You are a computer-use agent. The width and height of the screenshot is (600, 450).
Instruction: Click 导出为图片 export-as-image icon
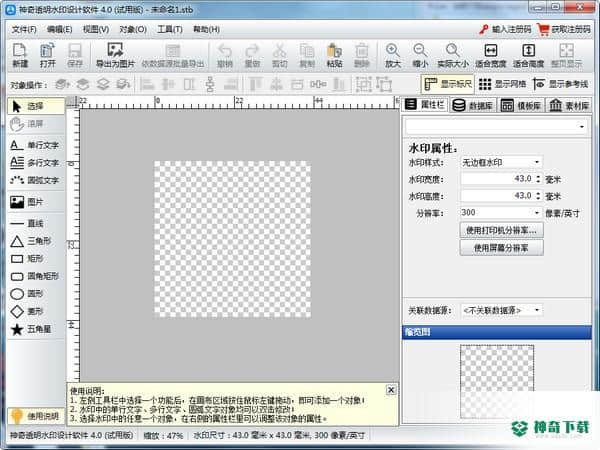115,55
